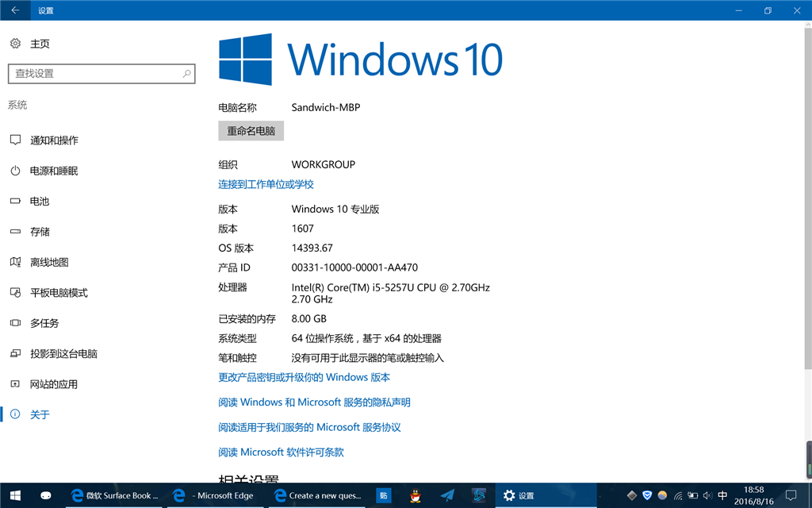Click Windows 10 专业版 edition value
The width and height of the screenshot is (812, 508).
(x=335, y=210)
